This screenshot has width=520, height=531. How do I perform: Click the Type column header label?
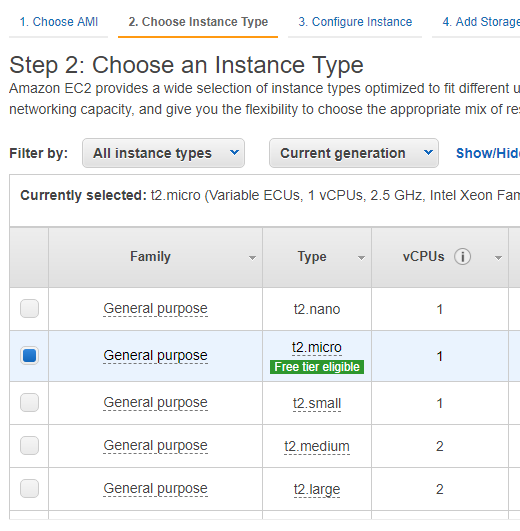pyautogui.click(x=312, y=257)
